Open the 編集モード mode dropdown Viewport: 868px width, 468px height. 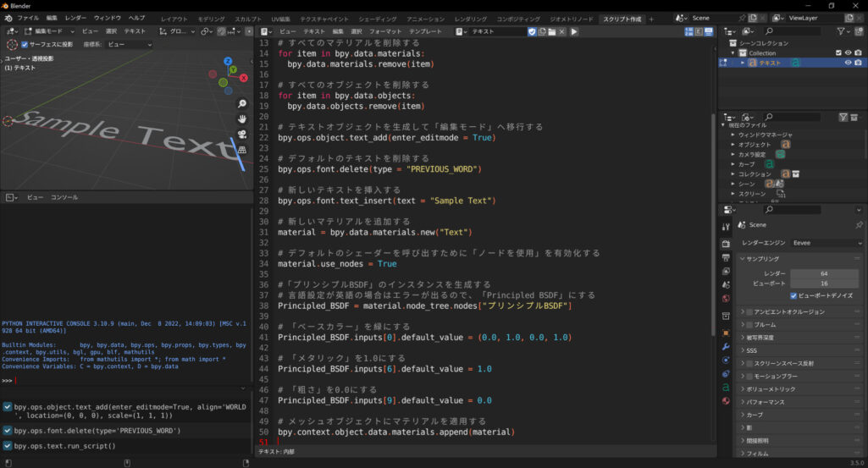[49, 31]
